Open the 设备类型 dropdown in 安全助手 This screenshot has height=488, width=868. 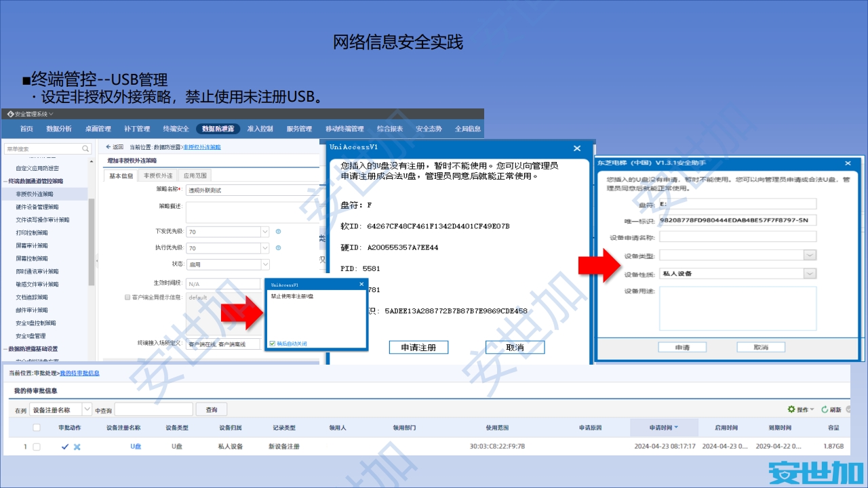coord(810,255)
